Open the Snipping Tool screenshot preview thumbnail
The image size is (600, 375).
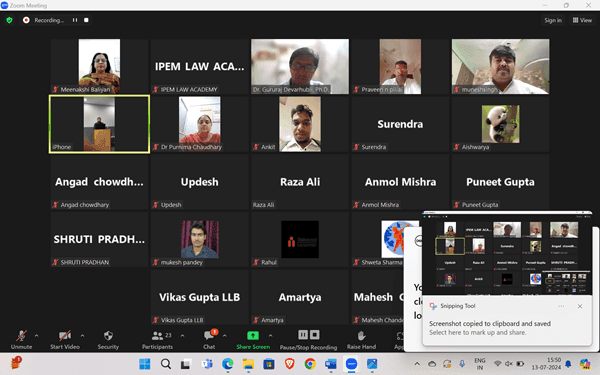click(x=507, y=253)
